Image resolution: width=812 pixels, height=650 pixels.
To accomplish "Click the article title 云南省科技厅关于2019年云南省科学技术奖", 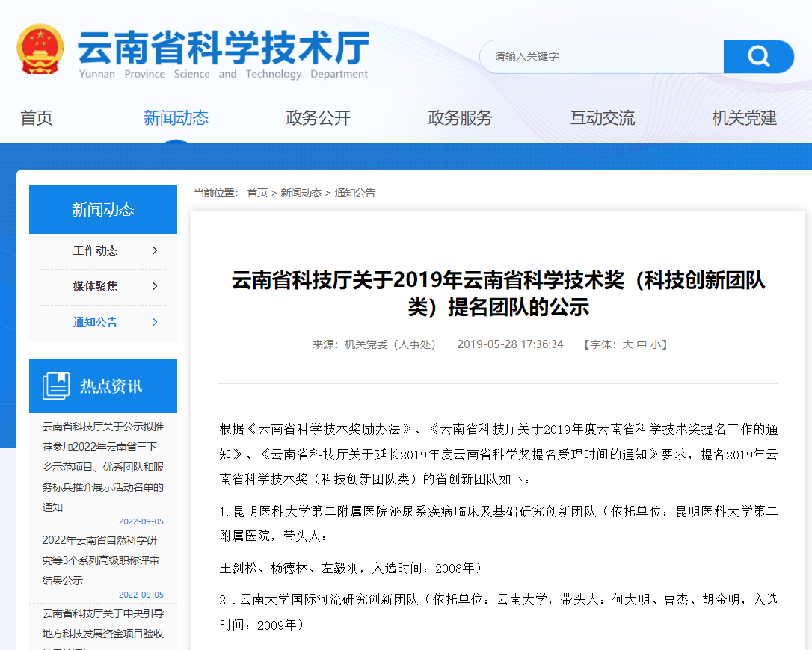I will coord(498,294).
